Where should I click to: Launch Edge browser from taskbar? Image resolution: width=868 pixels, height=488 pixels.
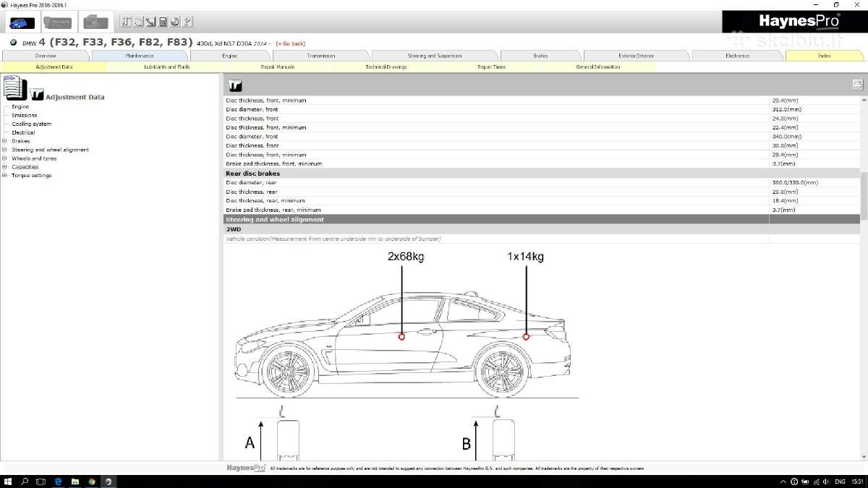click(x=58, y=481)
